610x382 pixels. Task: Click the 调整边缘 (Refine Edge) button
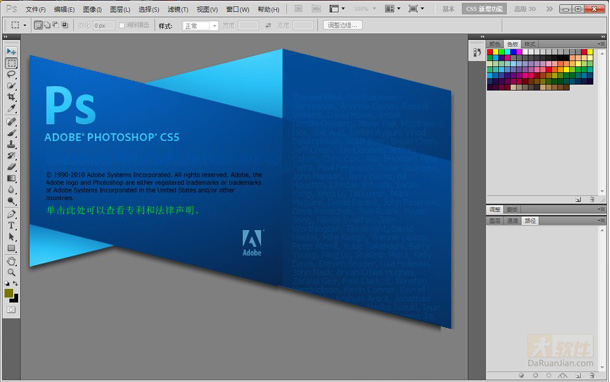(x=343, y=25)
